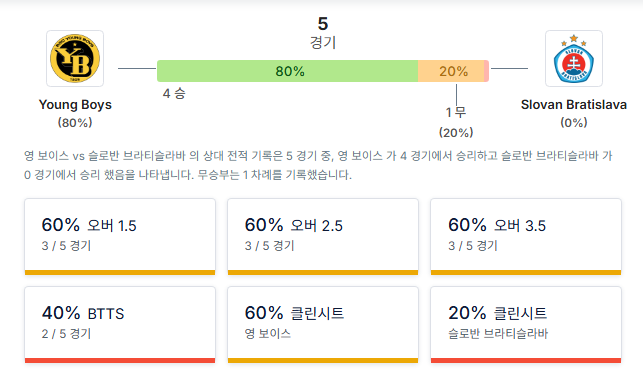The width and height of the screenshot is (643, 377).
Task: Click the pink 0% Slovan win segment
Action: (486, 71)
